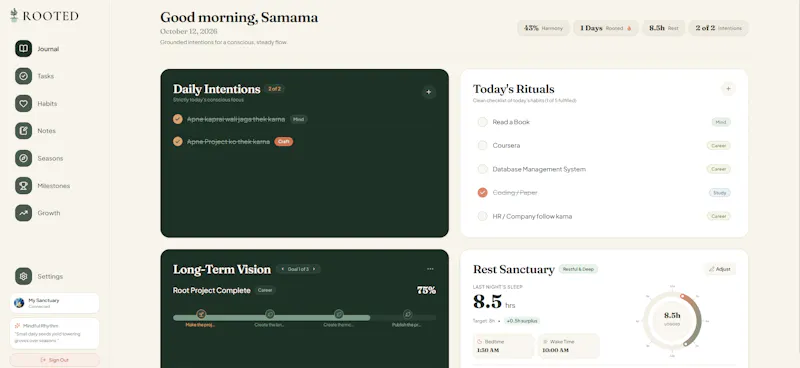Check the Coursera ritual

[482, 145]
